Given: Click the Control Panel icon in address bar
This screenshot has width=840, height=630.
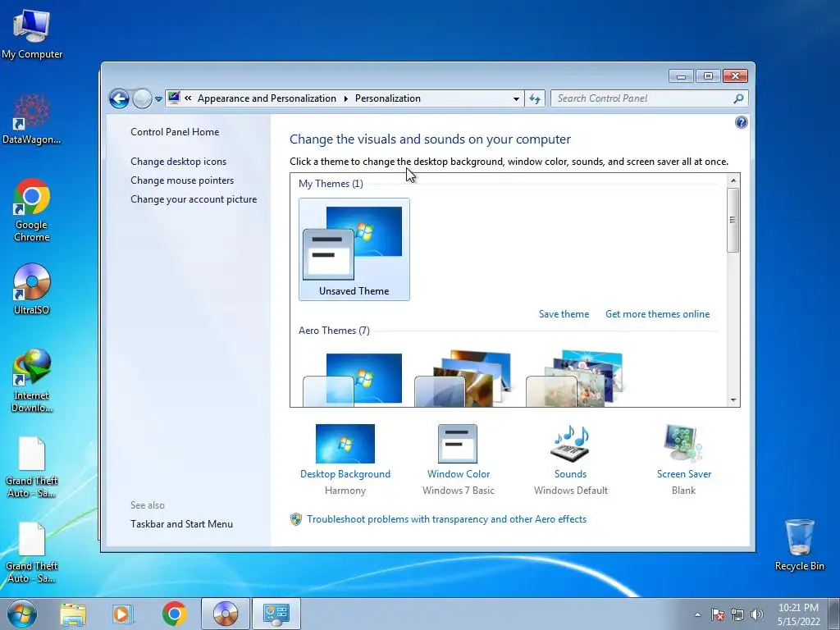Looking at the screenshot, I should pos(174,98).
